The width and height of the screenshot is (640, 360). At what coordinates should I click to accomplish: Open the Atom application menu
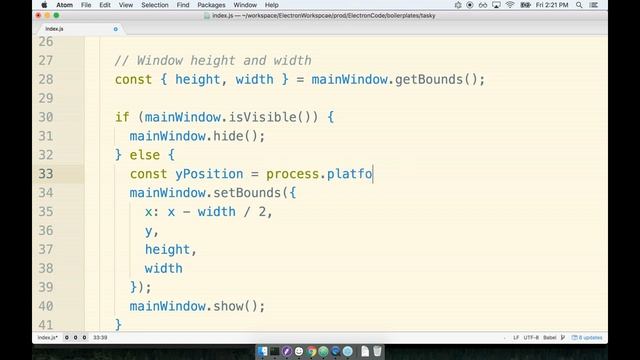pyautogui.click(x=64, y=5)
